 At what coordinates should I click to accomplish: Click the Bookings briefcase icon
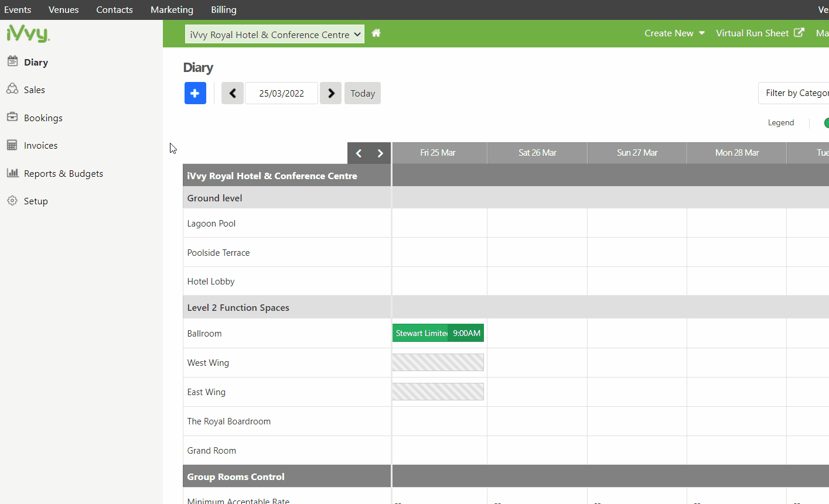(x=12, y=116)
